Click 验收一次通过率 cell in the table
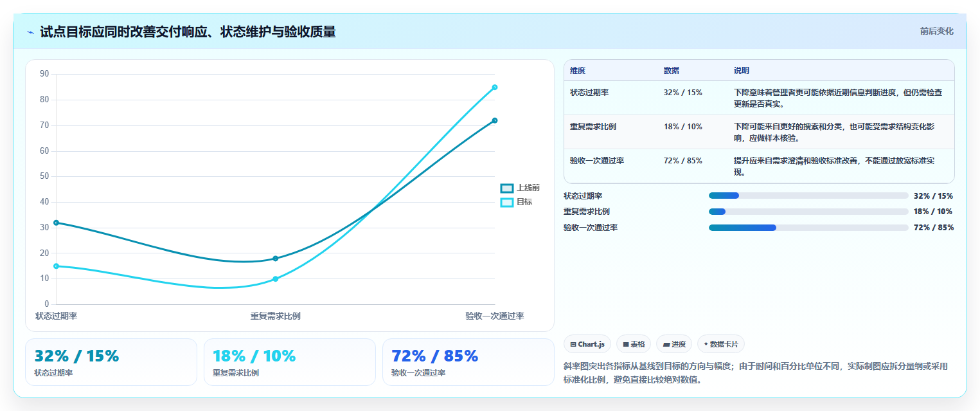The height and width of the screenshot is (411, 980). point(597,161)
